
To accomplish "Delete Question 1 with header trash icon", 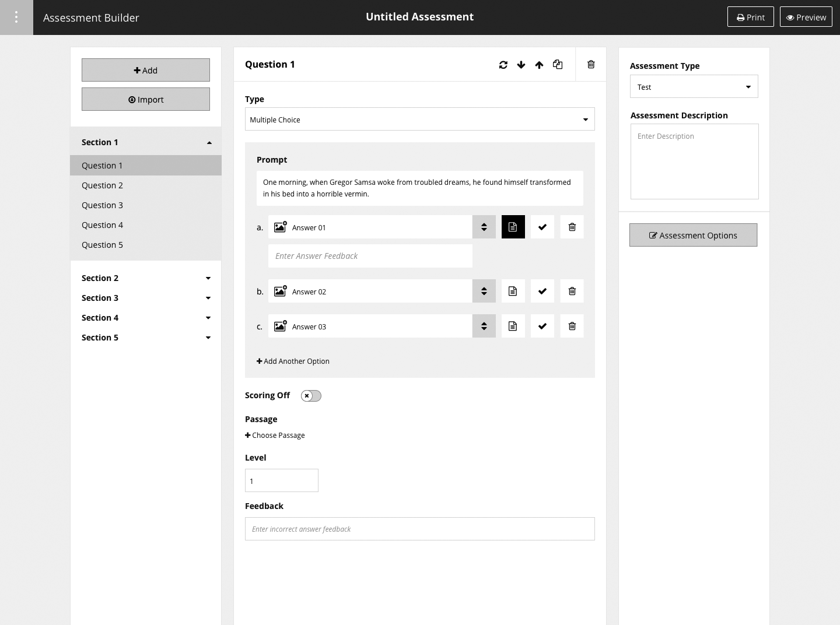I will coord(591,65).
